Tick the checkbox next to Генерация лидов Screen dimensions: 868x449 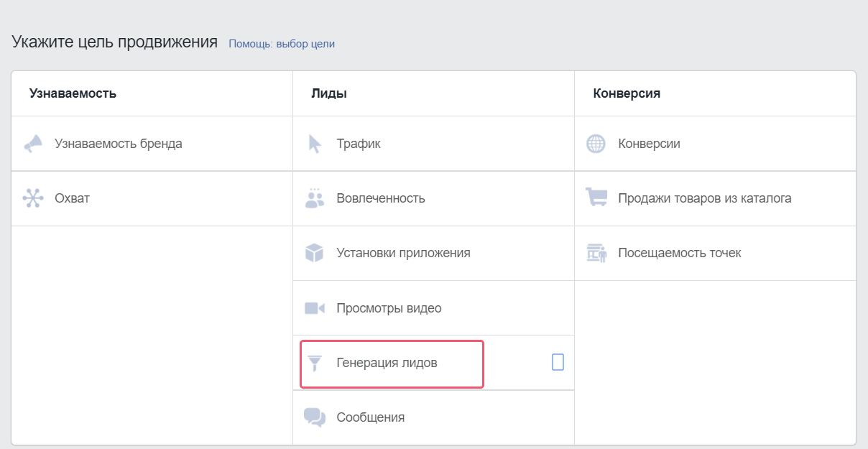click(x=557, y=363)
